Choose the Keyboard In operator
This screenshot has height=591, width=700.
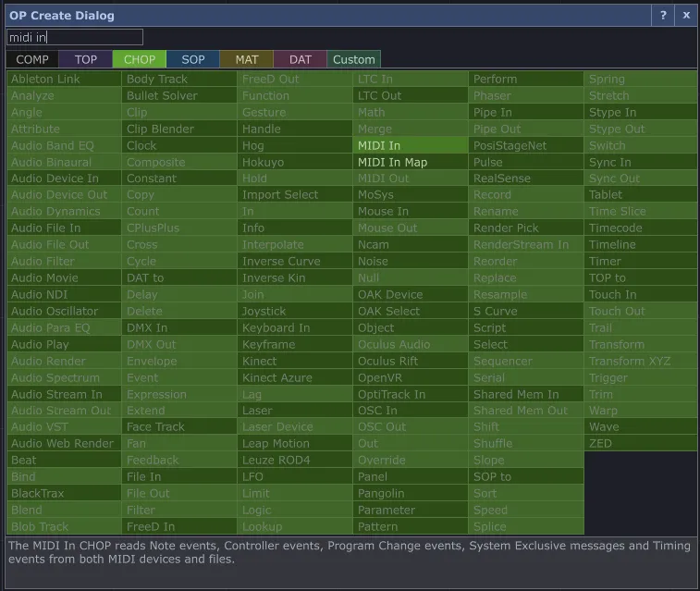click(295, 328)
